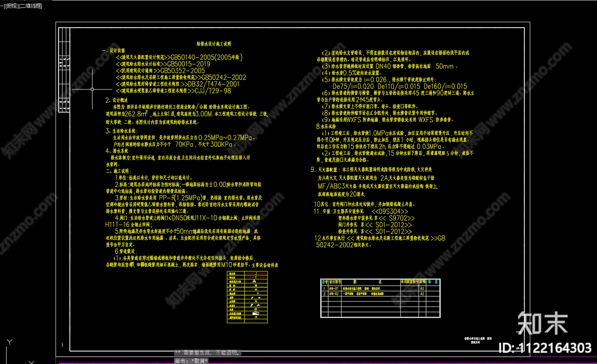
Task: Select slope text De160/i=0.015
Action: 445,87
